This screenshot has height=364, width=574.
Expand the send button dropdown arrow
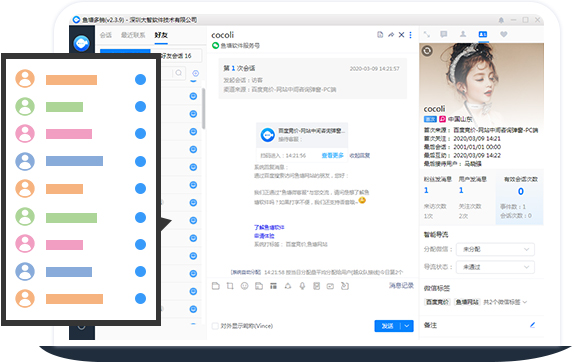(x=407, y=326)
